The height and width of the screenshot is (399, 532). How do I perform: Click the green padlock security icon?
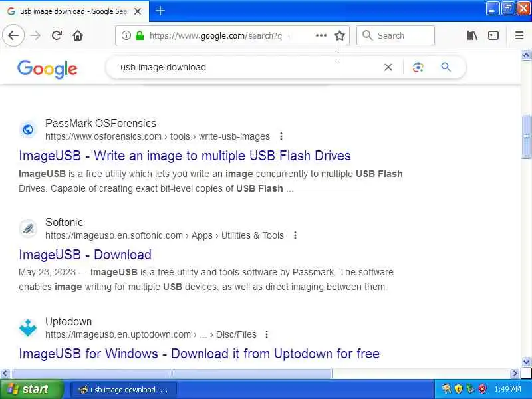coord(140,35)
